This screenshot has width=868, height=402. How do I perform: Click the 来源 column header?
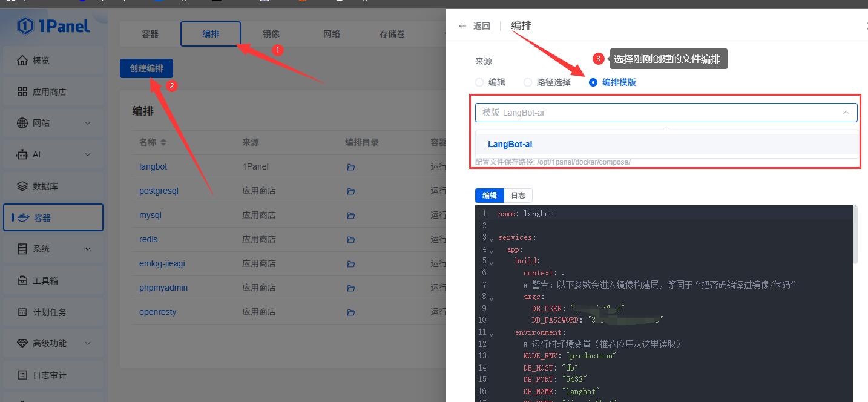(x=251, y=142)
